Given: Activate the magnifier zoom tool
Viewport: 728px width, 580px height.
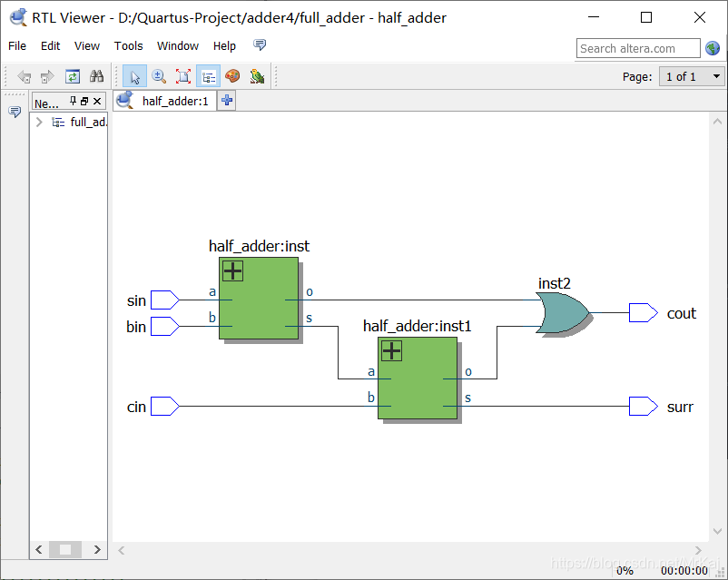Looking at the screenshot, I should 159,76.
